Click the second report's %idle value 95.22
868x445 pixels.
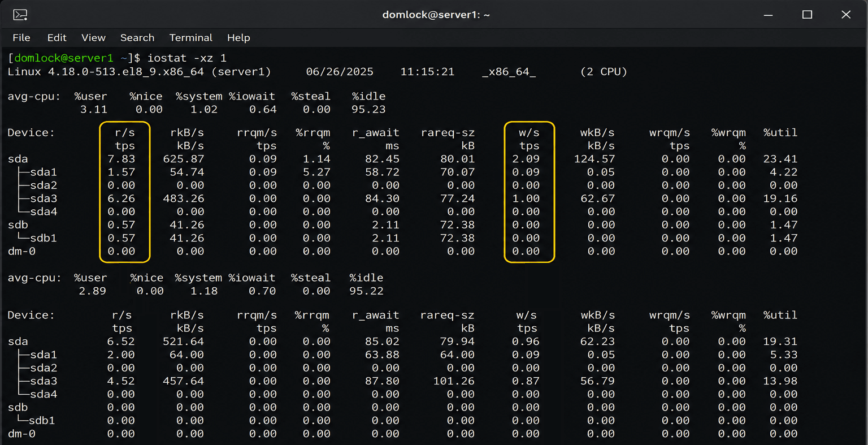366,292
